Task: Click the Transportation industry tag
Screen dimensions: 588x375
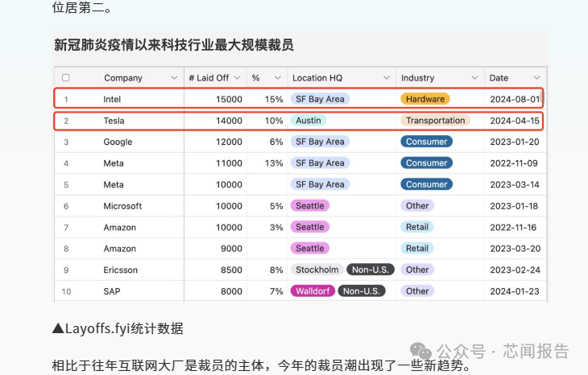Action: pyautogui.click(x=436, y=120)
